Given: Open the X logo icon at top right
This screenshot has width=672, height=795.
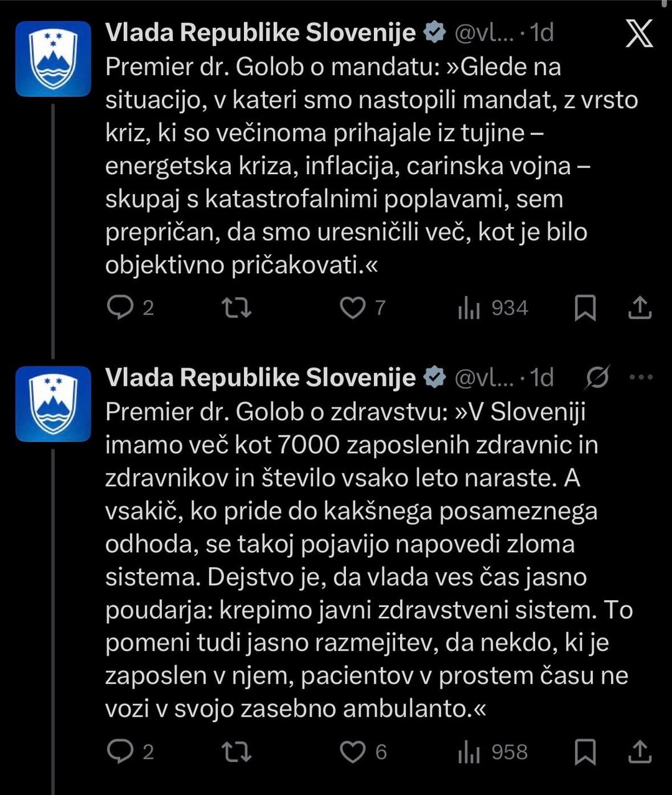Looking at the screenshot, I should tap(639, 33).
